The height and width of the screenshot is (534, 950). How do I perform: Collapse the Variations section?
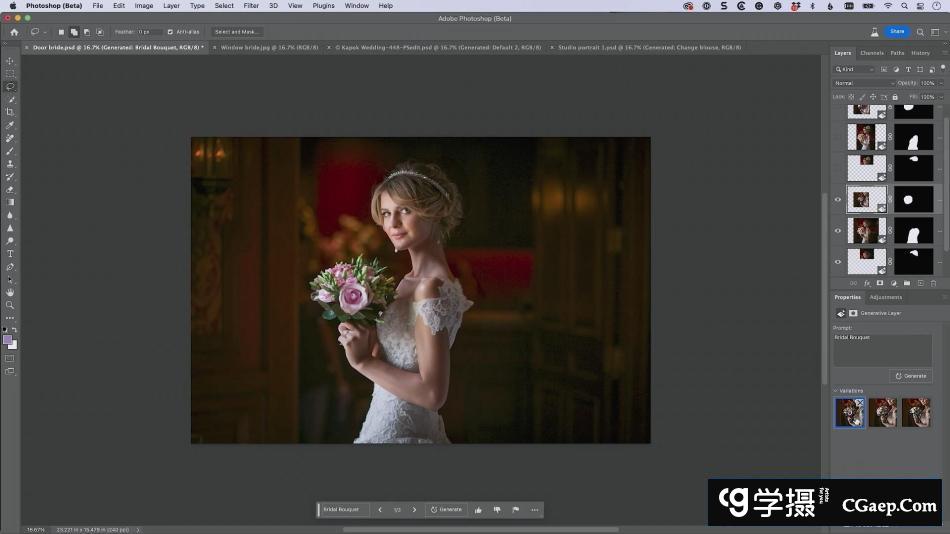[x=835, y=391]
